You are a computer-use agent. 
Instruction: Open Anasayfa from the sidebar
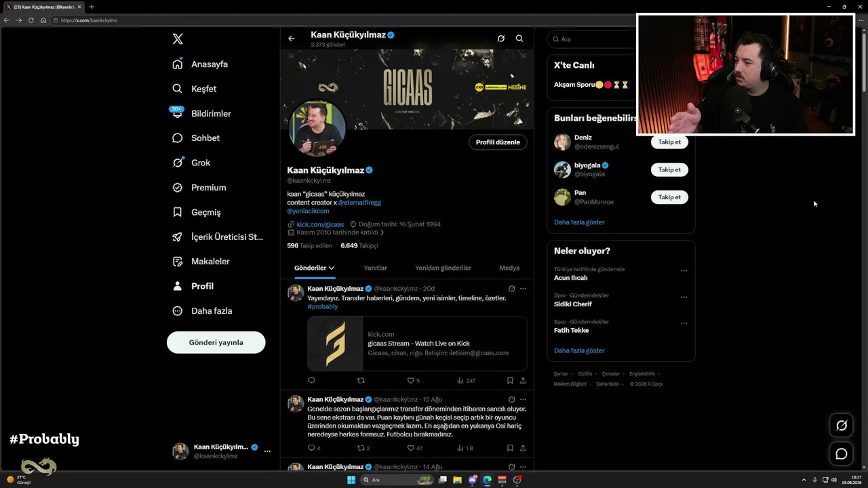click(200, 64)
